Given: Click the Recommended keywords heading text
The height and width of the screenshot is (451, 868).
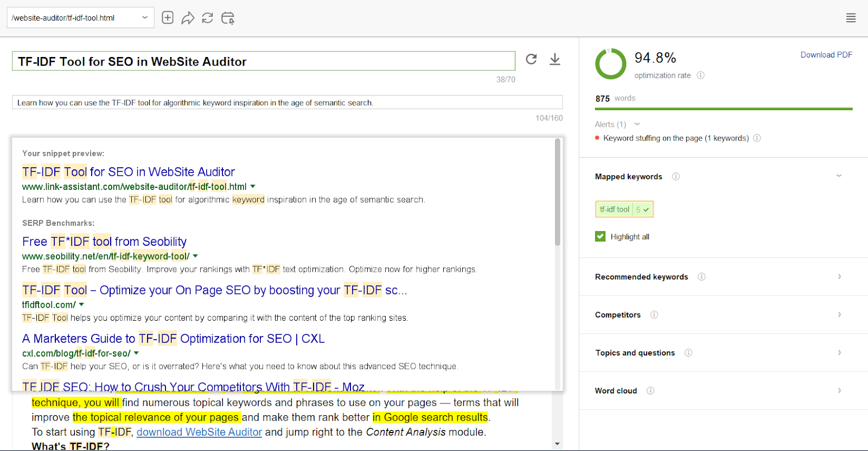Looking at the screenshot, I should coord(641,277).
